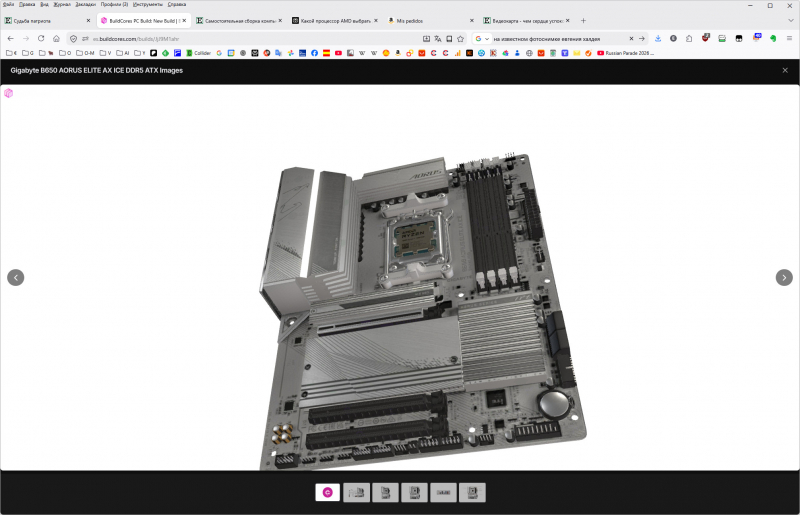Open the red YouTube bookmark icon
The height and width of the screenshot is (515, 800).
coord(338,53)
